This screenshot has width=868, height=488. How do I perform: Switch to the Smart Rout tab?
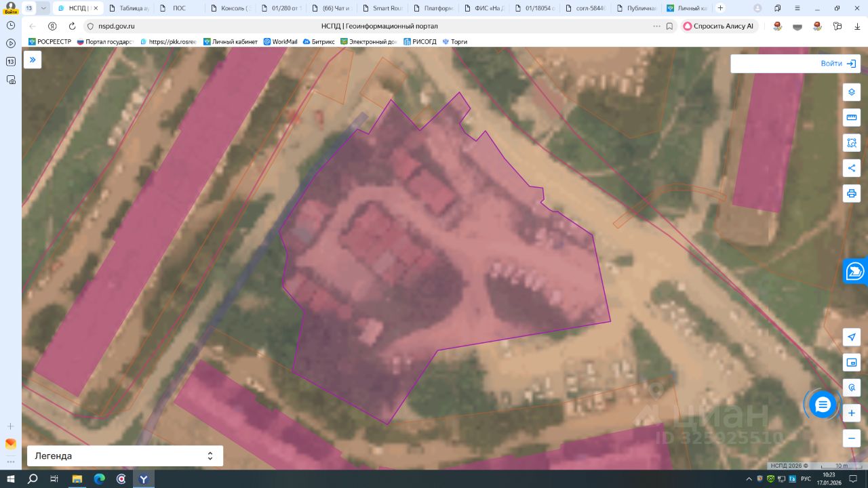(382, 8)
